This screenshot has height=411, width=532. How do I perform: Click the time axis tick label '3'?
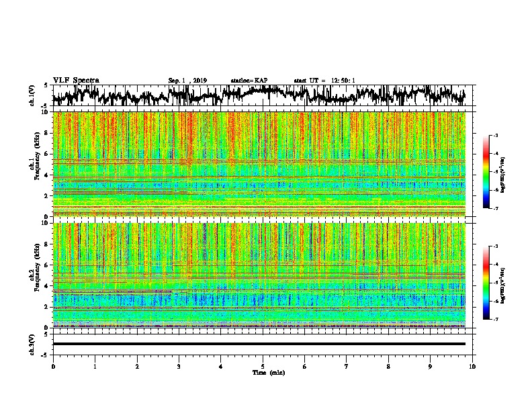tap(179, 367)
